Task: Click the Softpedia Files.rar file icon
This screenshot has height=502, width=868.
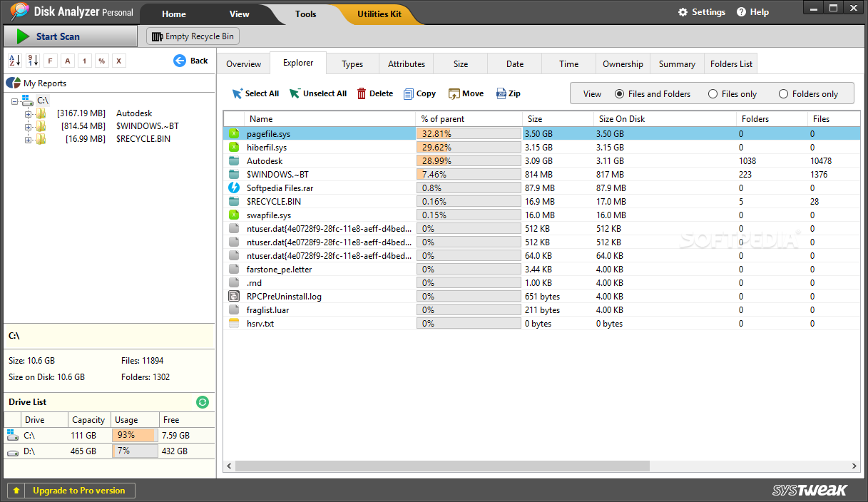Action: (234, 188)
